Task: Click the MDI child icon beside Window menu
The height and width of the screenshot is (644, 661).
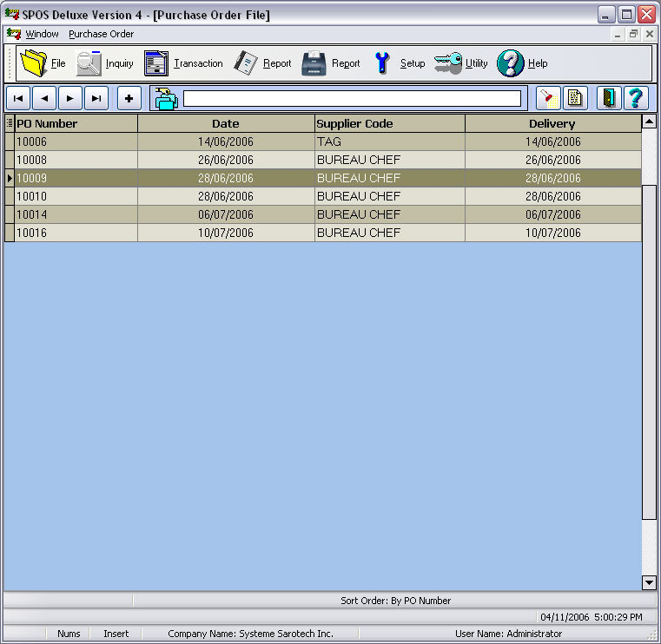Action: [14, 34]
